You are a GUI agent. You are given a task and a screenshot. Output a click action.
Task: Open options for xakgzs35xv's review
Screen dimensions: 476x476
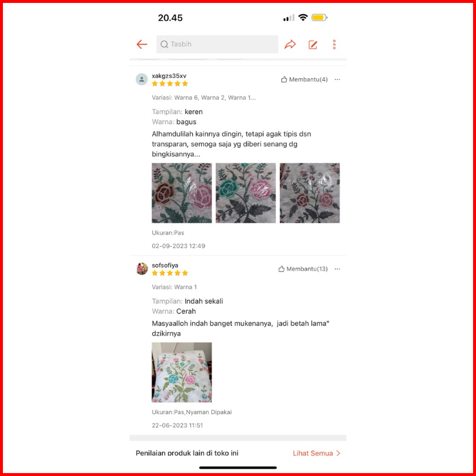(x=337, y=79)
